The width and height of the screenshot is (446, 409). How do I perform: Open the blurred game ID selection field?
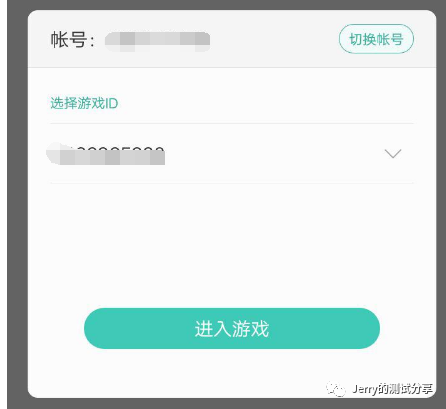(x=232, y=154)
